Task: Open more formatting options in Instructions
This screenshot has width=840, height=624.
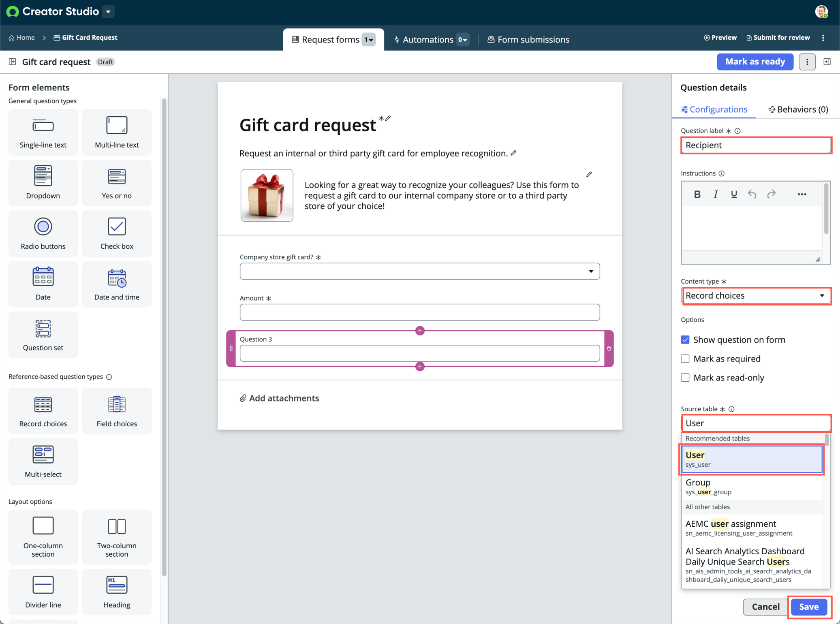Action: tap(802, 194)
